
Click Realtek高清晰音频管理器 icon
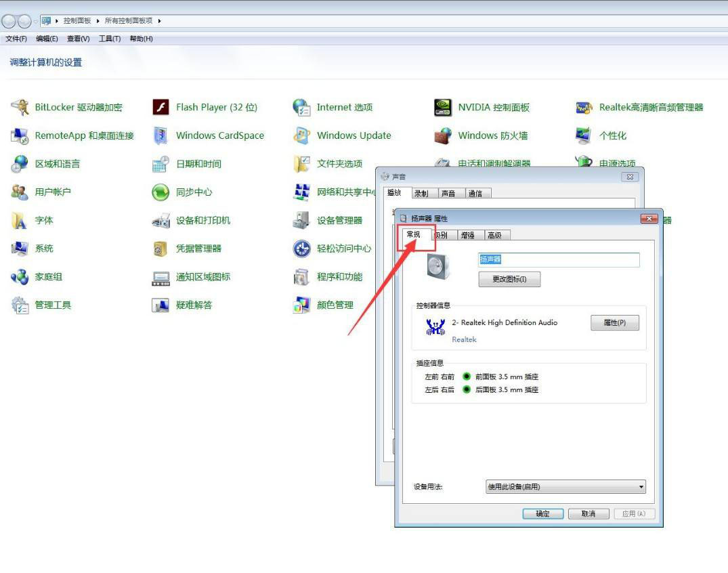[x=584, y=107]
